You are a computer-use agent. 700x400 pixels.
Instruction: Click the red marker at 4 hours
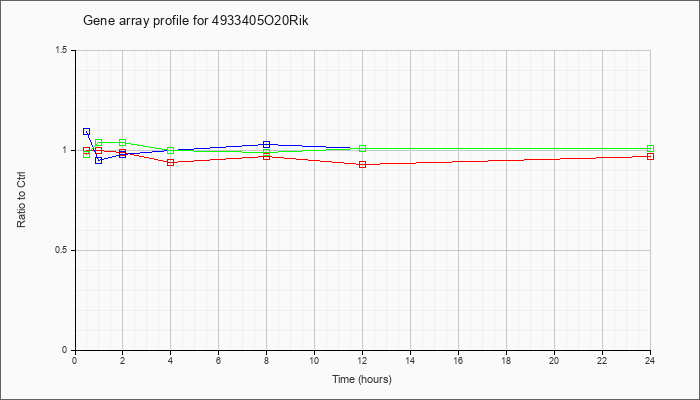(170, 162)
